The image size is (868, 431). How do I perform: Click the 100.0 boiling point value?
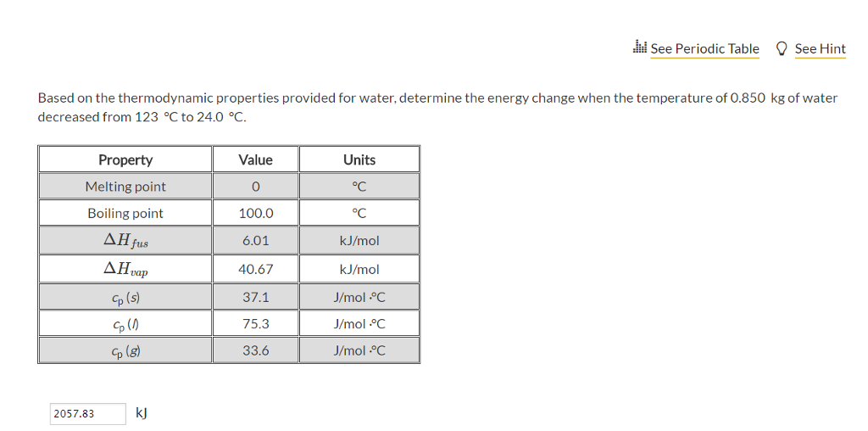(x=255, y=213)
